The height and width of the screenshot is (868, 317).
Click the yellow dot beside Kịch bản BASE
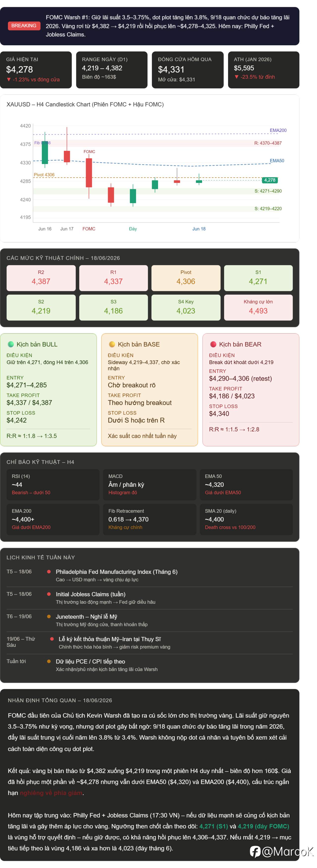[112, 344]
